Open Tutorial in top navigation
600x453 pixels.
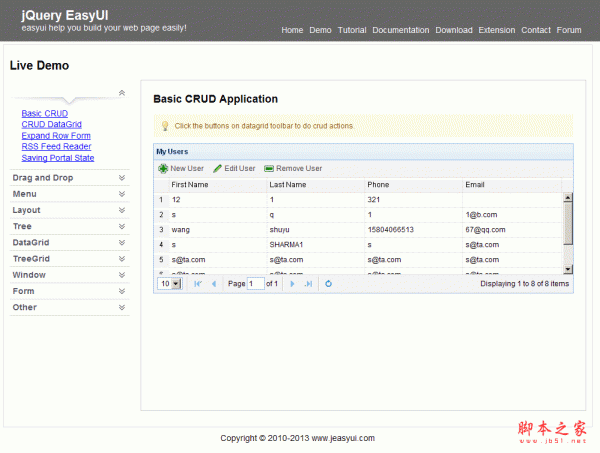point(352,30)
